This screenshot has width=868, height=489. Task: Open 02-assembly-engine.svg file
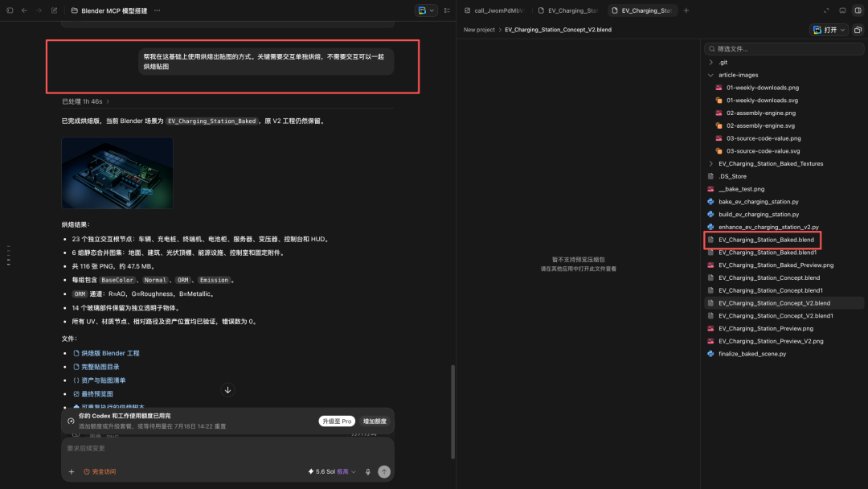[x=760, y=125]
